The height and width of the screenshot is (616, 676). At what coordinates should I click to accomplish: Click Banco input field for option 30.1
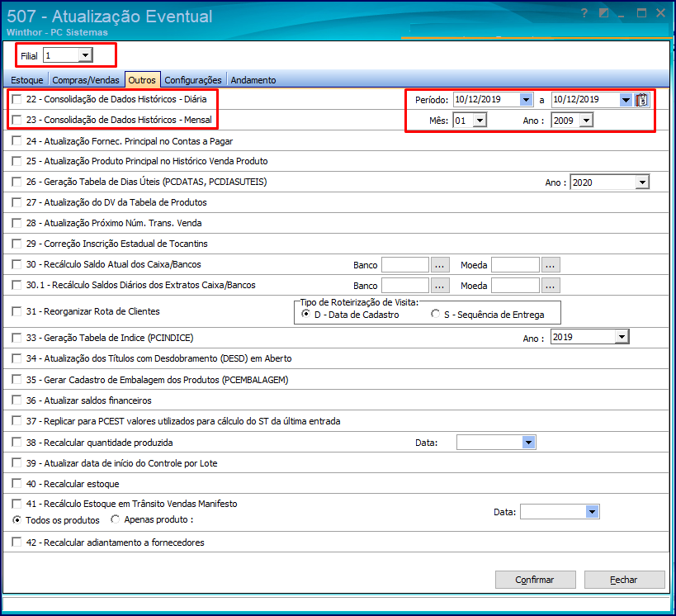click(x=405, y=286)
